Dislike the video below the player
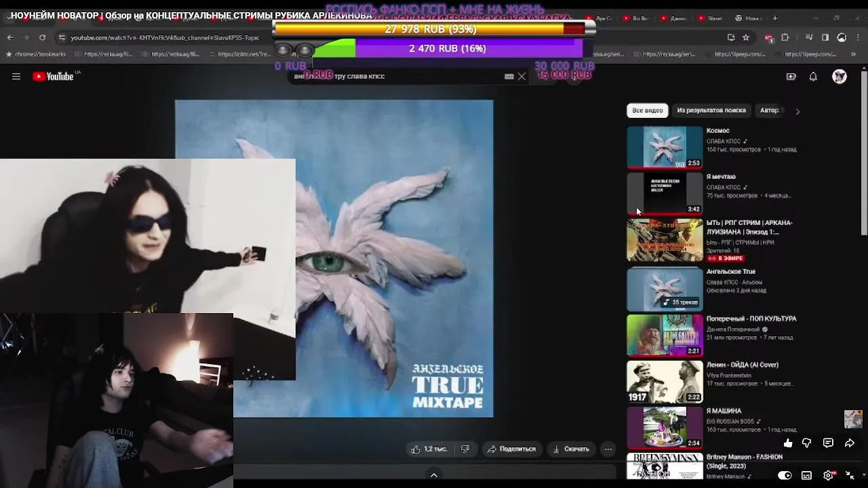The image size is (868, 488). click(x=465, y=449)
